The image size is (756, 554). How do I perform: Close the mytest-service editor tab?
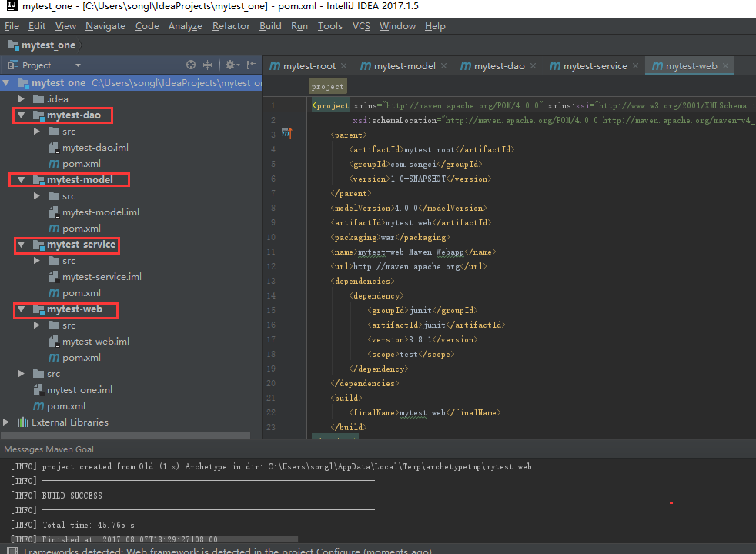tap(635, 66)
